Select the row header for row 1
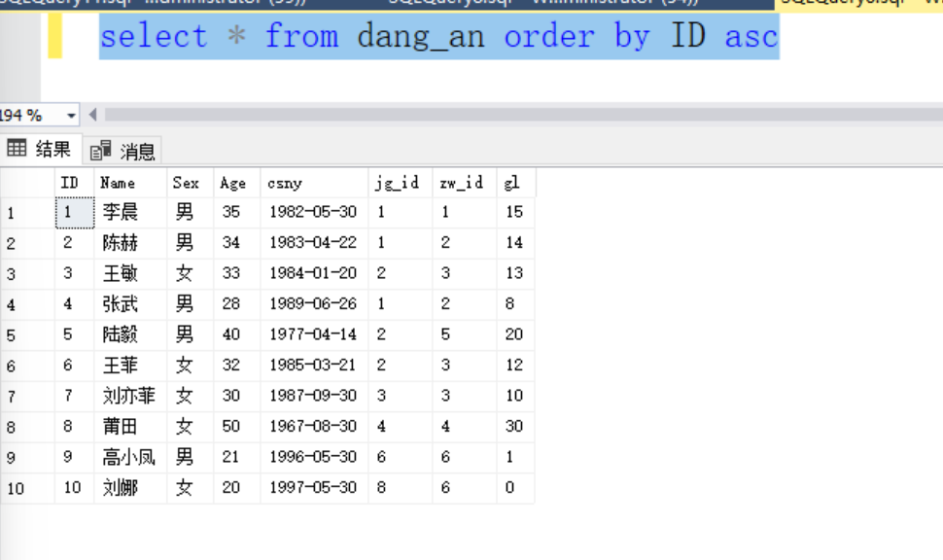The height and width of the screenshot is (560, 943). pyautogui.click(x=27, y=213)
